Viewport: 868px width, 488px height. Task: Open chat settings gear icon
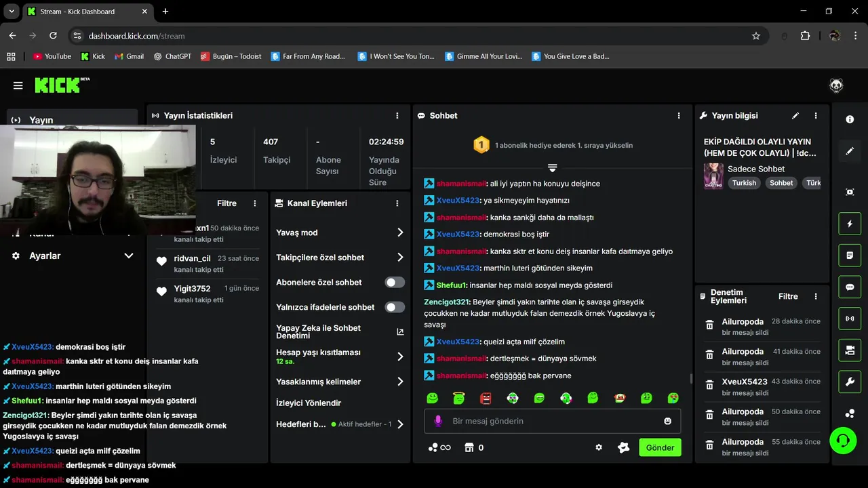pyautogui.click(x=599, y=447)
